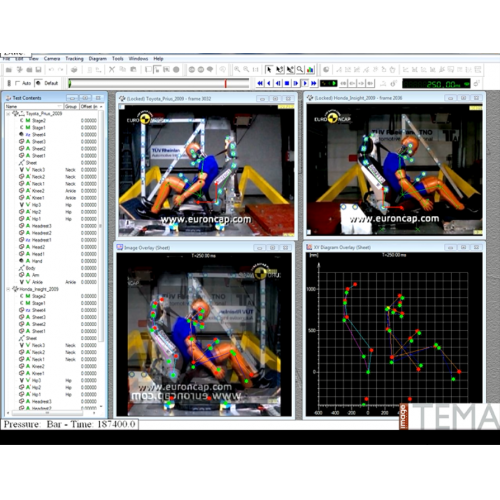Open the Windows menu
Viewport: 500px width, 500px height.
coord(138,59)
